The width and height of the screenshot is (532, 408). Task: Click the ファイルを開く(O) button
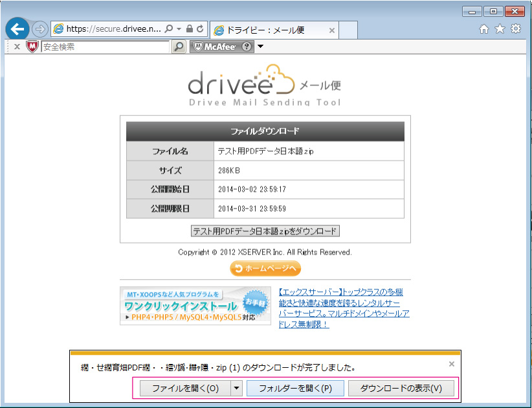pyautogui.click(x=185, y=389)
